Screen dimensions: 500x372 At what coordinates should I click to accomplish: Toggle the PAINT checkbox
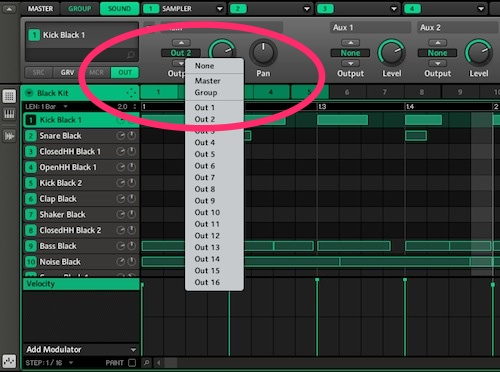(132, 363)
